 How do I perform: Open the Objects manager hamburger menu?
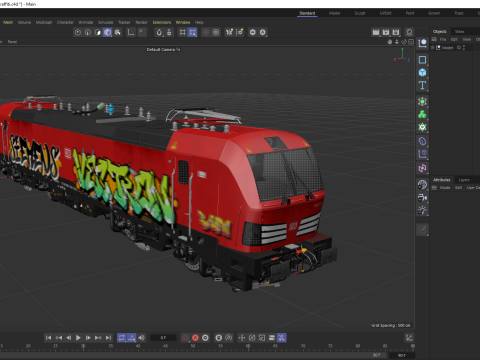click(x=434, y=39)
